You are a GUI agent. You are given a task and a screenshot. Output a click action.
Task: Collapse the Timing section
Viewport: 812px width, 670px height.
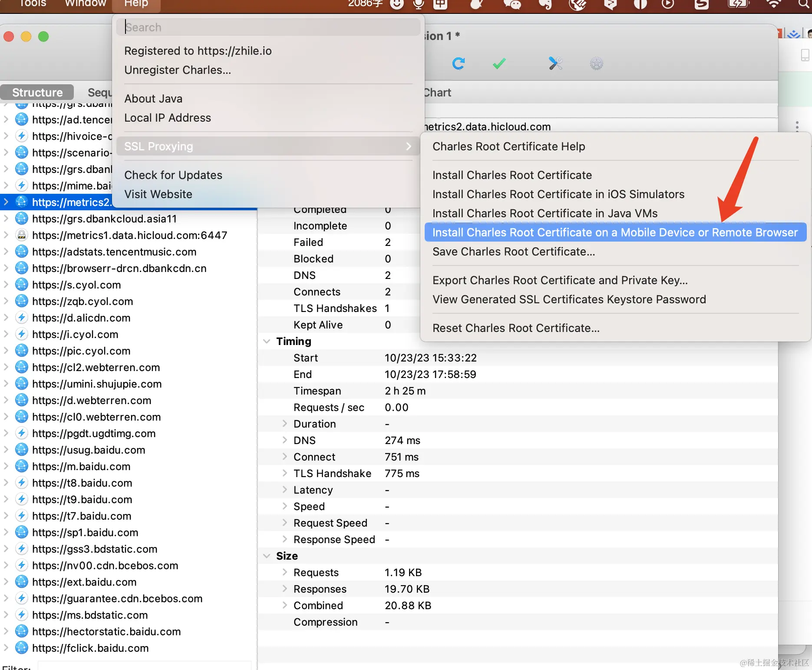267,342
